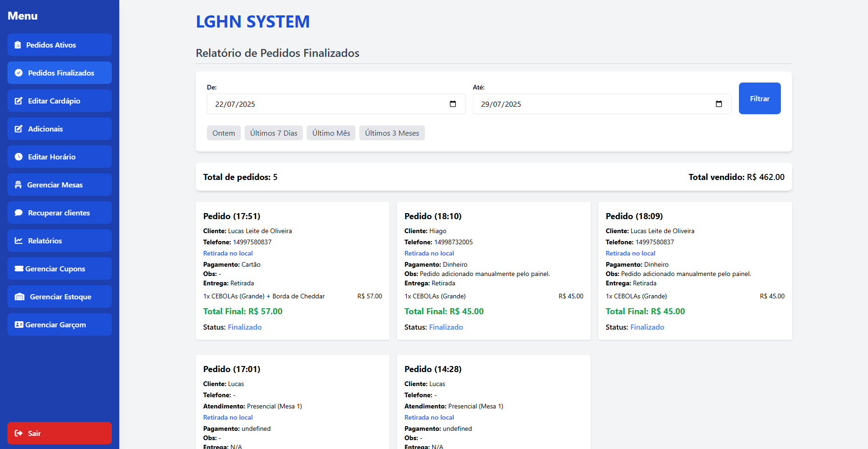Click the Até date field showing 29/07/2025
Viewport: 868px width, 449px height.
(602, 104)
